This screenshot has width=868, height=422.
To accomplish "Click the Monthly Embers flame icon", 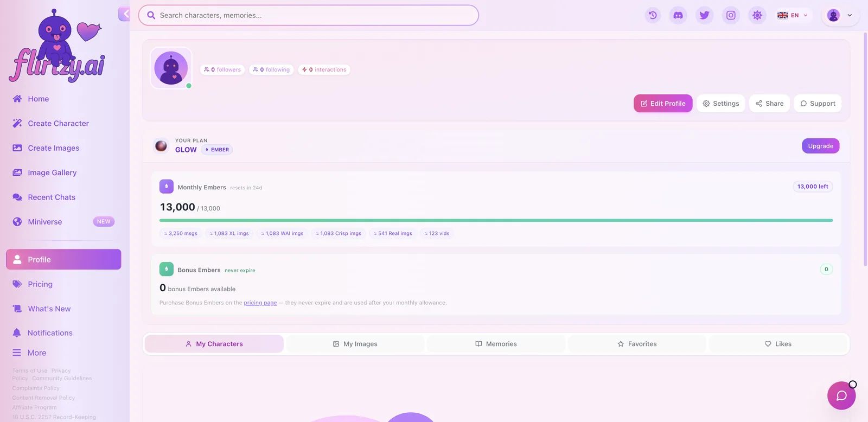I will [x=167, y=187].
